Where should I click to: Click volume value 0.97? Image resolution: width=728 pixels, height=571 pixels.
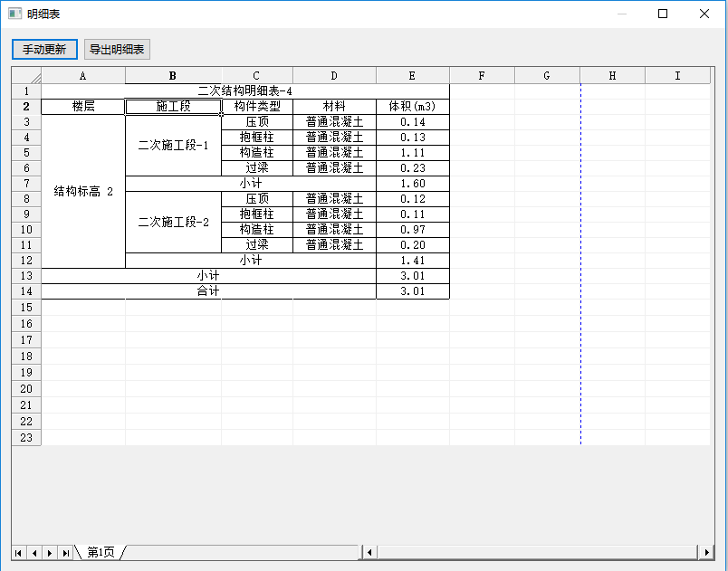[x=413, y=230]
